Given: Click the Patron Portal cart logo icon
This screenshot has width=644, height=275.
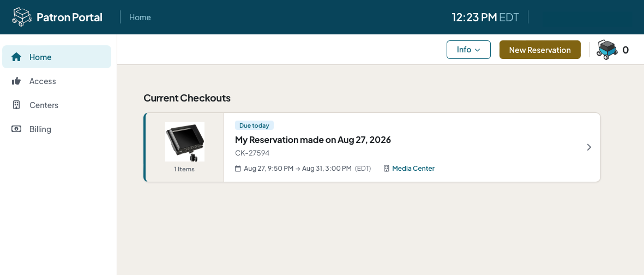Looking at the screenshot, I should 22,17.
